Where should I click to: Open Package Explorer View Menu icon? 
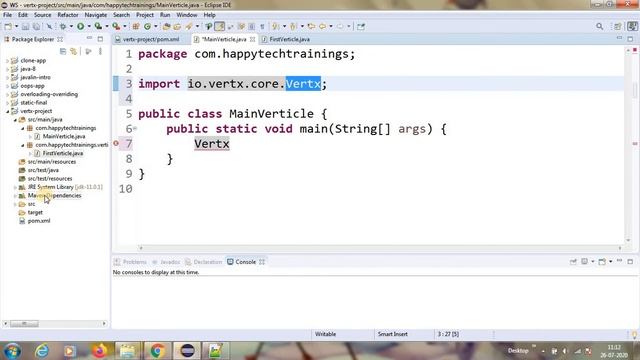pyautogui.click(x=100, y=51)
